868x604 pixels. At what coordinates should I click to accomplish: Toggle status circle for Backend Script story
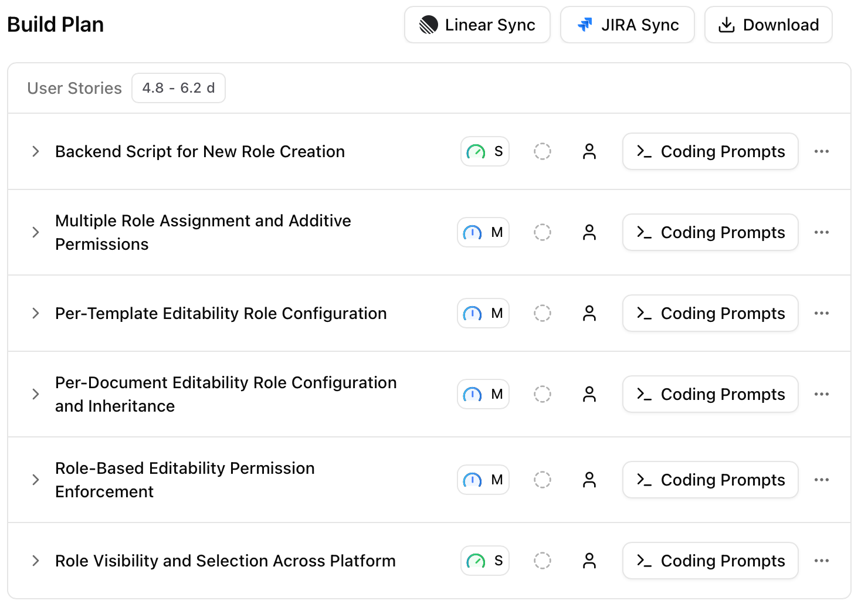coord(542,151)
